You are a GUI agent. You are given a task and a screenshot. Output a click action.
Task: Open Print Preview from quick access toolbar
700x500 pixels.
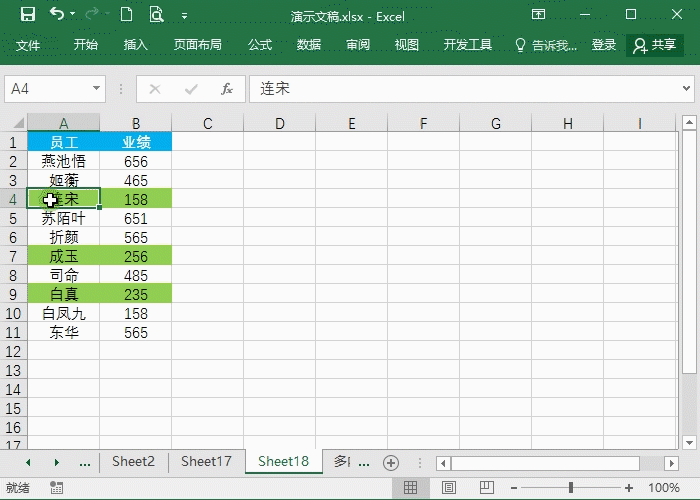156,15
